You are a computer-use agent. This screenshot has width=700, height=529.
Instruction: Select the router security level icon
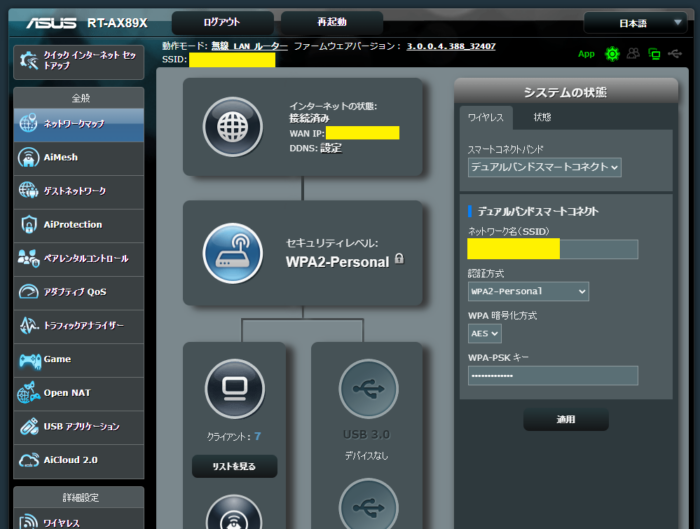click(233, 253)
